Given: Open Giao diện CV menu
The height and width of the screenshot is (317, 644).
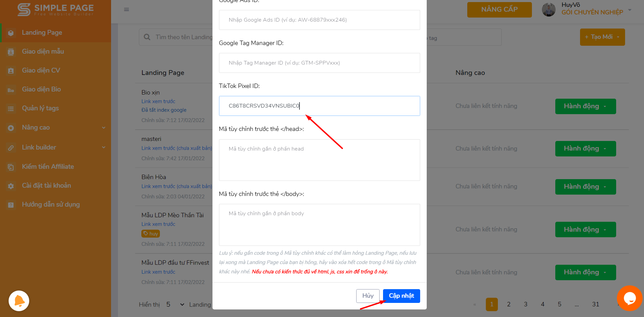Looking at the screenshot, I should point(41,70).
